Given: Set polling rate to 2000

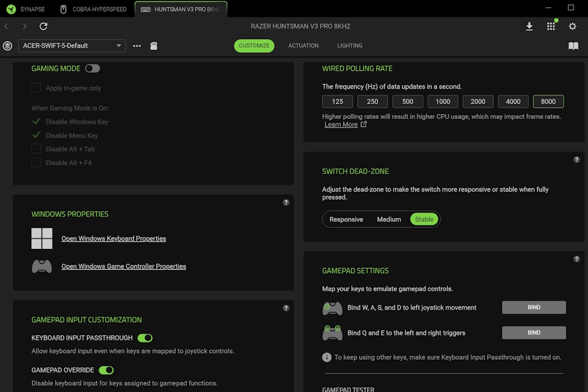Looking at the screenshot, I should tap(478, 102).
